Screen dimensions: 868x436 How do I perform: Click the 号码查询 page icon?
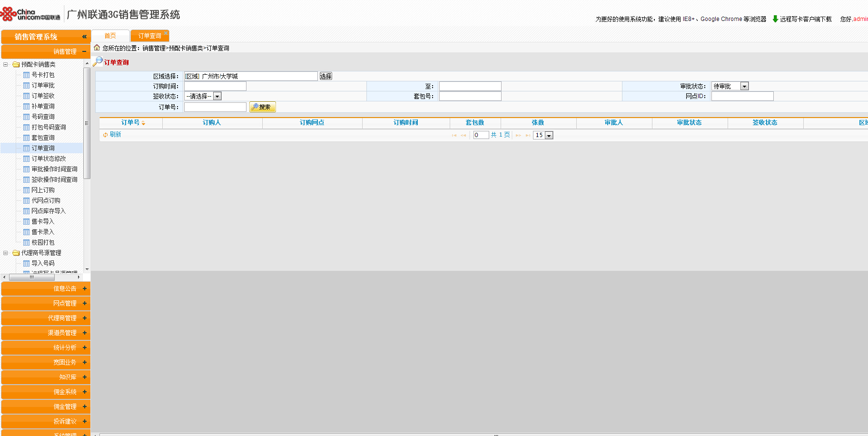pyautogui.click(x=27, y=117)
